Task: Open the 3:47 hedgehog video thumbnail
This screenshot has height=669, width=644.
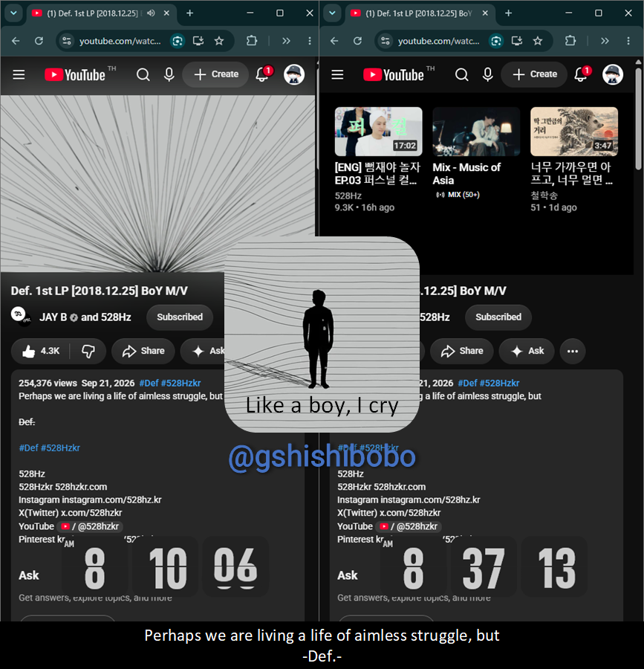Action: (x=574, y=132)
